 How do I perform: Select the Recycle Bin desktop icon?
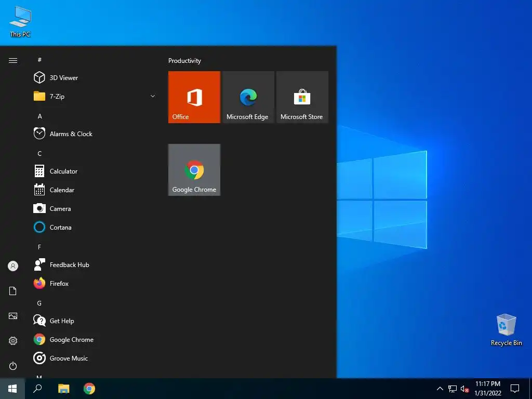point(506,329)
